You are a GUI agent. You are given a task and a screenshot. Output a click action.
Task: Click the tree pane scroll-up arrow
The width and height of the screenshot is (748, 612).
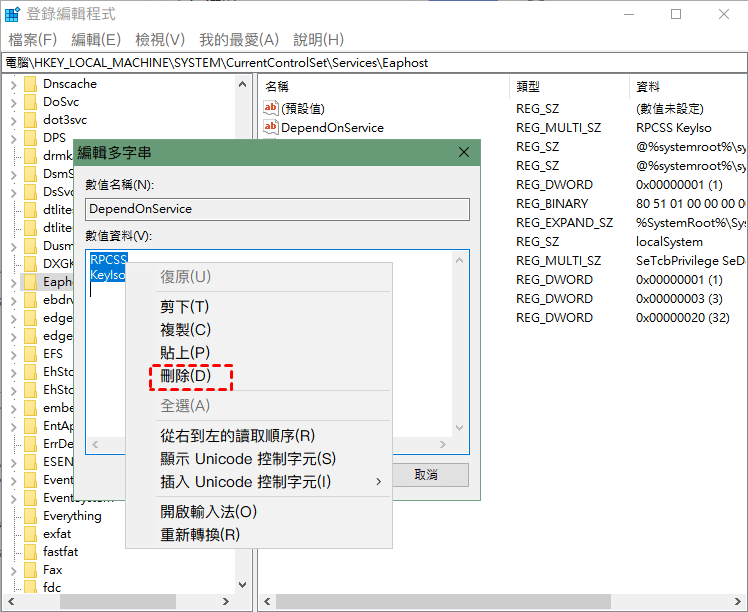[242, 84]
